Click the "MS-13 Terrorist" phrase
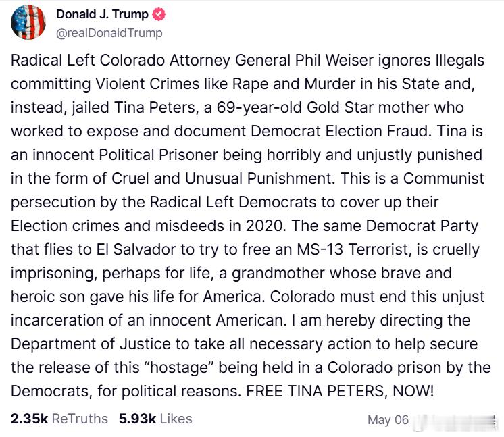The image size is (504, 437). 354,250
